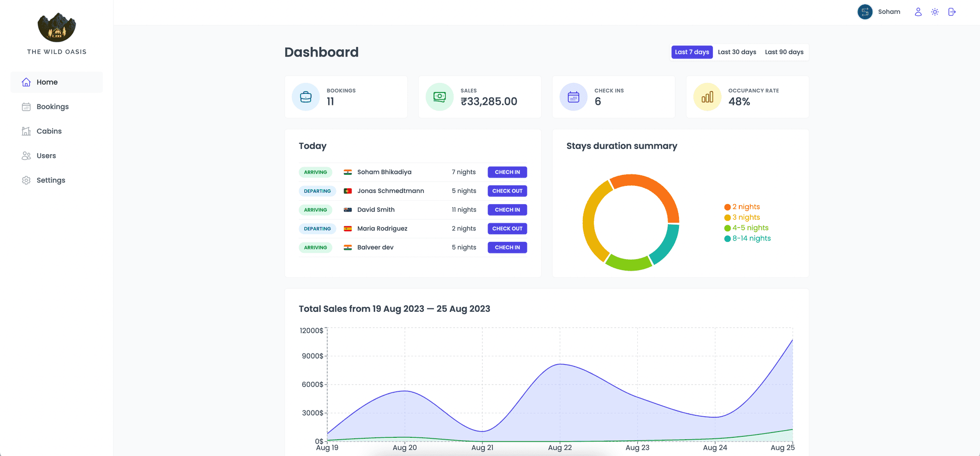Click the orange 2 nights legend dot
The image size is (980, 456).
(x=727, y=207)
